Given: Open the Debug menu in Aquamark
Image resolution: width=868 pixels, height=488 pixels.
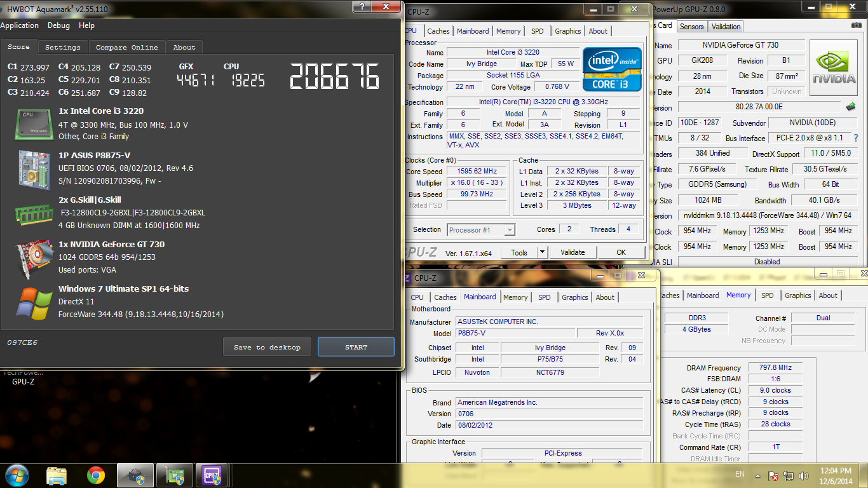Looking at the screenshot, I should pos(59,25).
